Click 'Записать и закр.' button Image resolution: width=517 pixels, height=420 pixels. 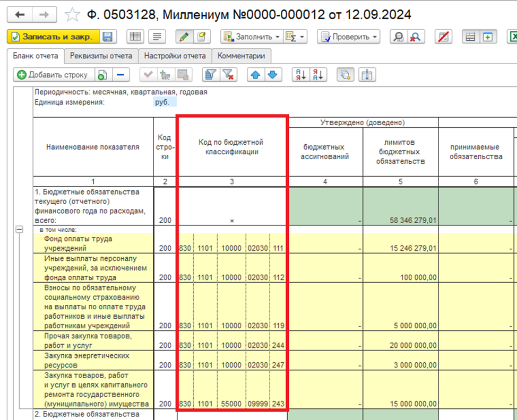click(53, 37)
